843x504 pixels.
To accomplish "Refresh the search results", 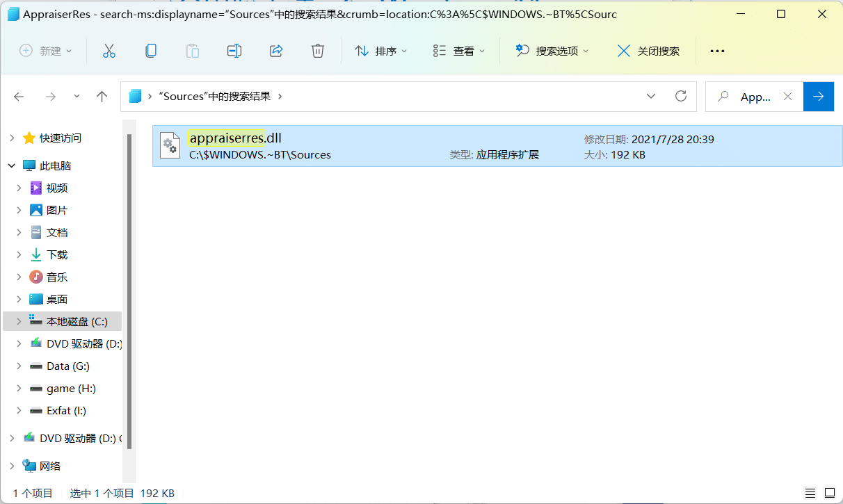I will click(682, 96).
